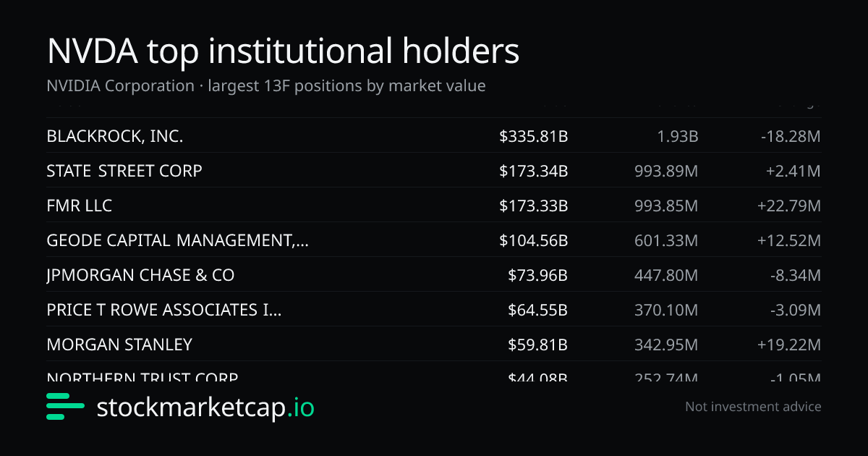Click JPMorgan's $73.96B position value
The image size is (868, 456).
click(x=537, y=275)
